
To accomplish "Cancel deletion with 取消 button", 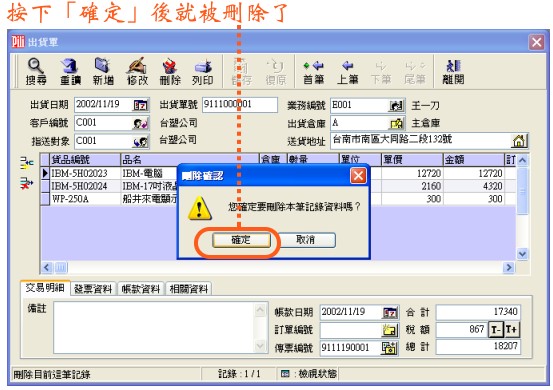I will (305, 240).
